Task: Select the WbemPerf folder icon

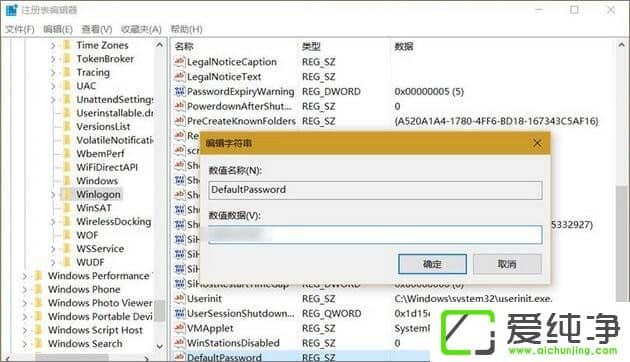Action: (67, 154)
